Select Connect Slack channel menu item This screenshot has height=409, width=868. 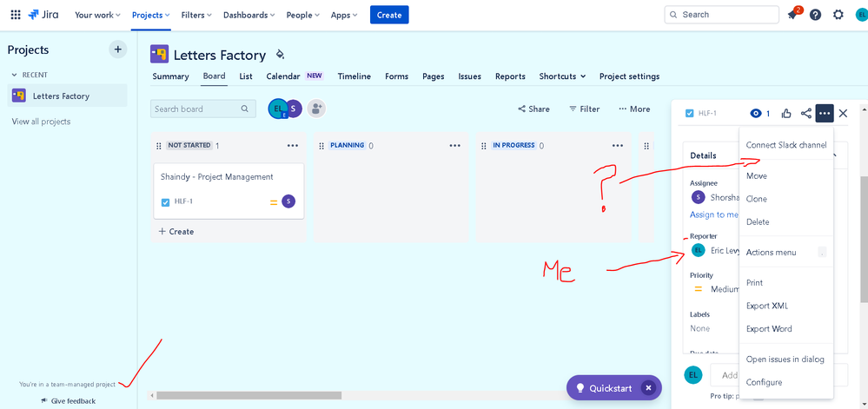(786, 145)
